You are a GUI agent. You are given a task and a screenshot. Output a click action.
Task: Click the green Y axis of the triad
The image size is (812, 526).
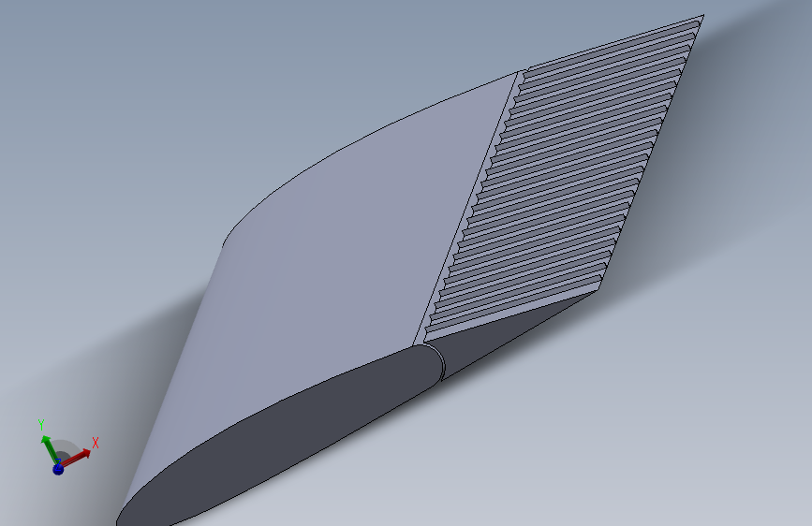tap(50, 449)
